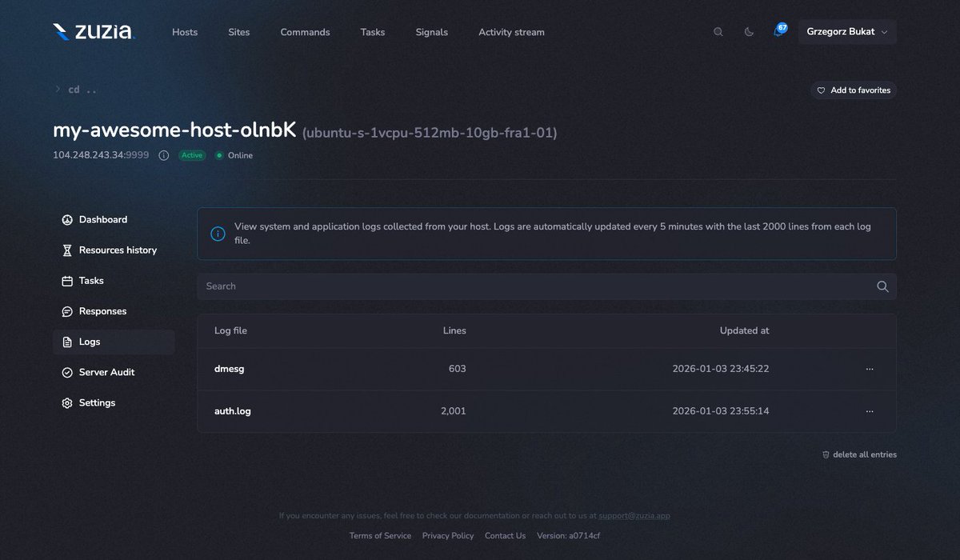960x560 pixels.
Task: Click the Version: a0714cf text
Action: (x=568, y=536)
